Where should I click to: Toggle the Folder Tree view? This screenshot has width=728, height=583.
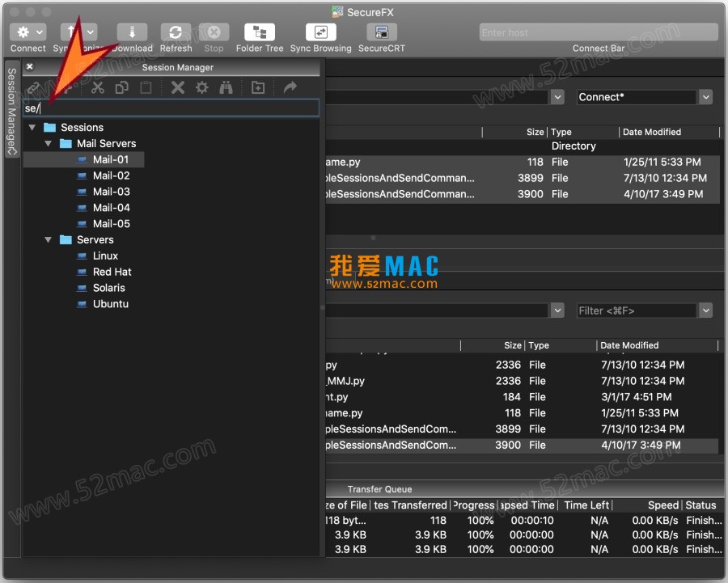(260, 32)
